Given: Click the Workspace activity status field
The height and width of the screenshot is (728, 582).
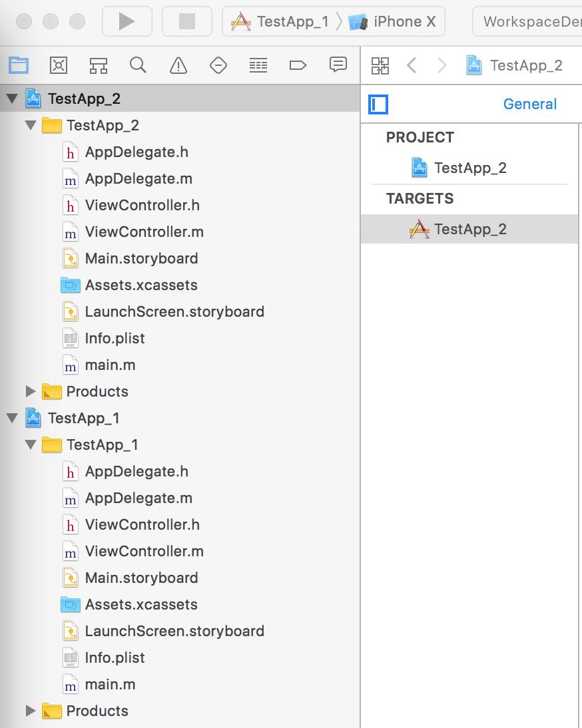Looking at the screenshot, I should pos(527,21).
